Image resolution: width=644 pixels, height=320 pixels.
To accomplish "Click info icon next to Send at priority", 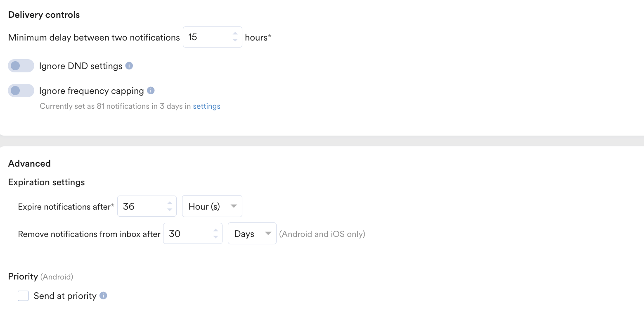I will click(x=103, y=296).
